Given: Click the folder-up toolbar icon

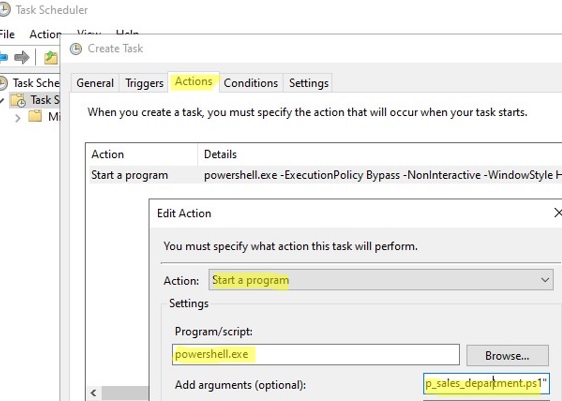Looking at the screenshot, I should pyautogui.click(x=51, y=57).
